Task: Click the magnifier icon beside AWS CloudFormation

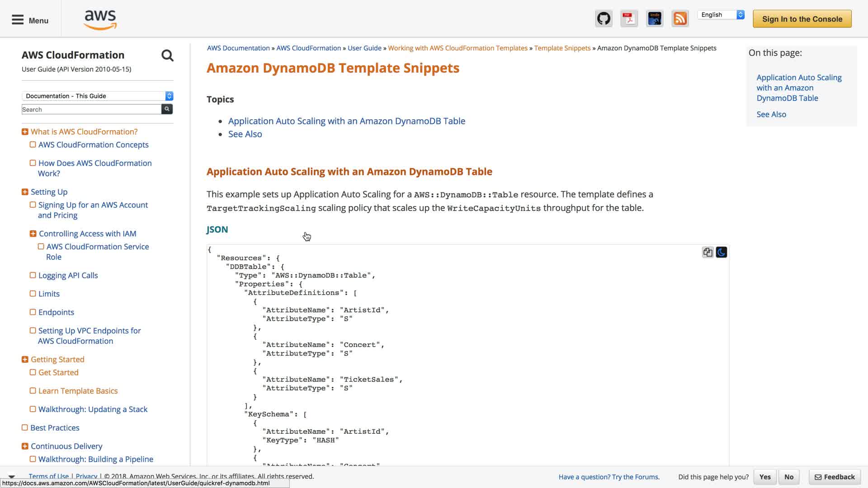Action: coord(167,56)
